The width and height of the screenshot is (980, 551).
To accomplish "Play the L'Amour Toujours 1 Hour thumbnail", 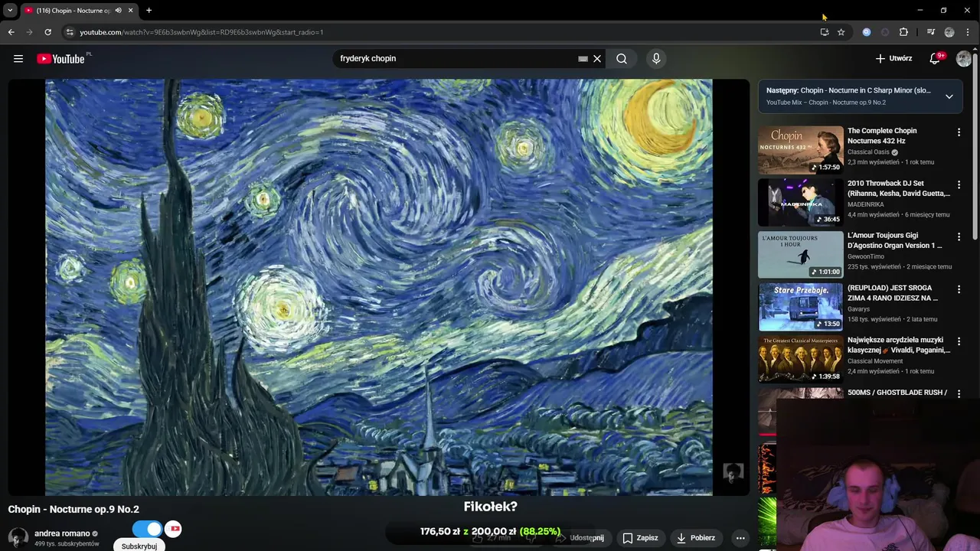I will (x=800, y=255).
